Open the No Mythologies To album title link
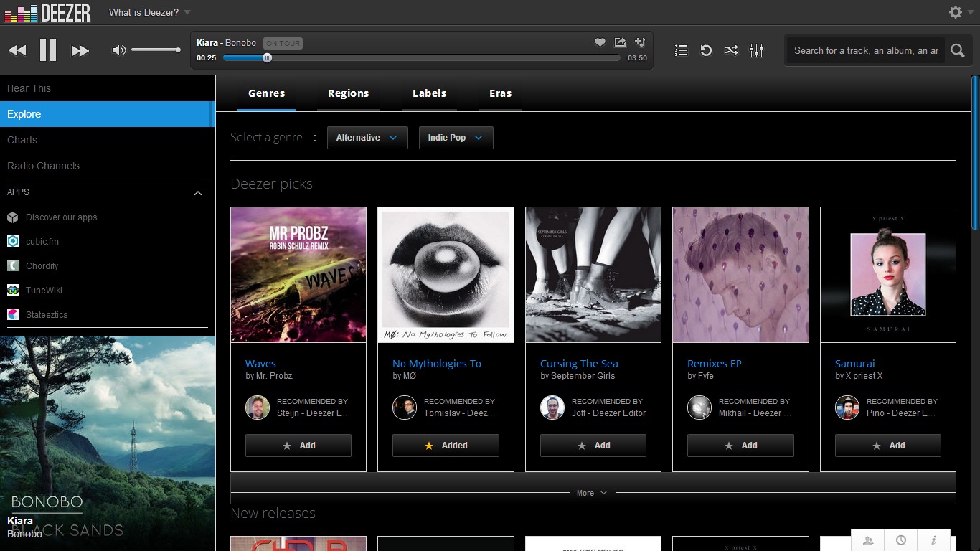This screenshot has height=551, width=980. coord(443,364)
